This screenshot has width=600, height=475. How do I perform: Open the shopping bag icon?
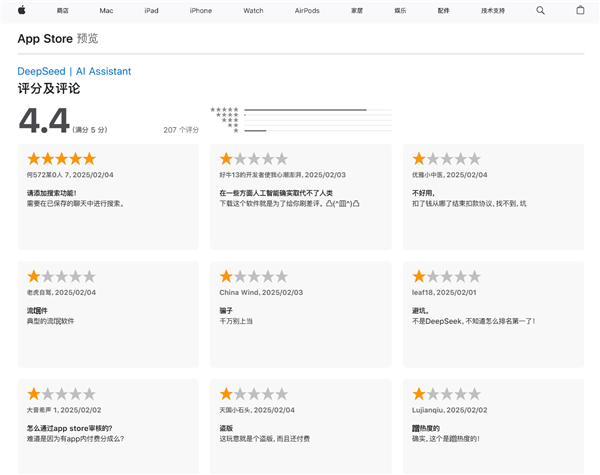click(x=580, y=10)
